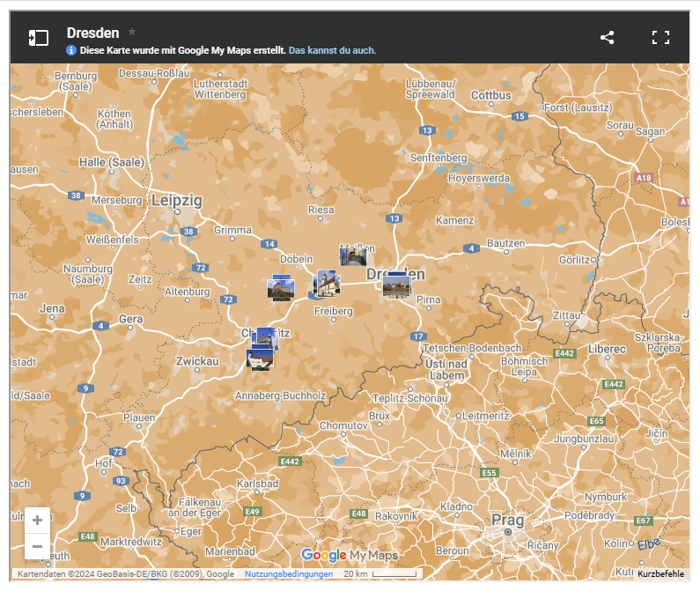This screenshot has height=591, width=700.
Task: Click the Dresden map title
Action: [92, 33]
